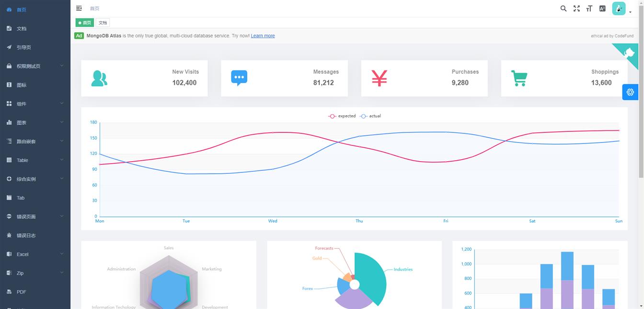Select the Zip archive icon in sidebar
The image size is (644, 309).
pos(9,273)
